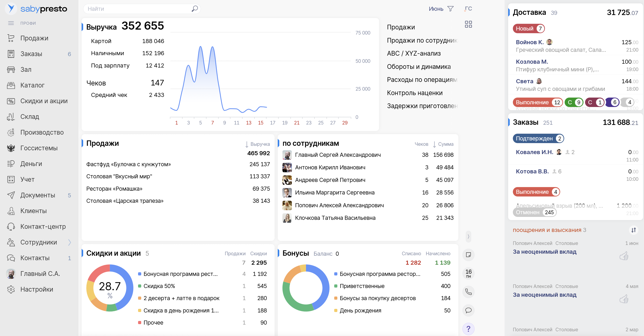Open the help question mark icon
The height and width of the screenshot is (336, 644).
[x=469, y=329]
